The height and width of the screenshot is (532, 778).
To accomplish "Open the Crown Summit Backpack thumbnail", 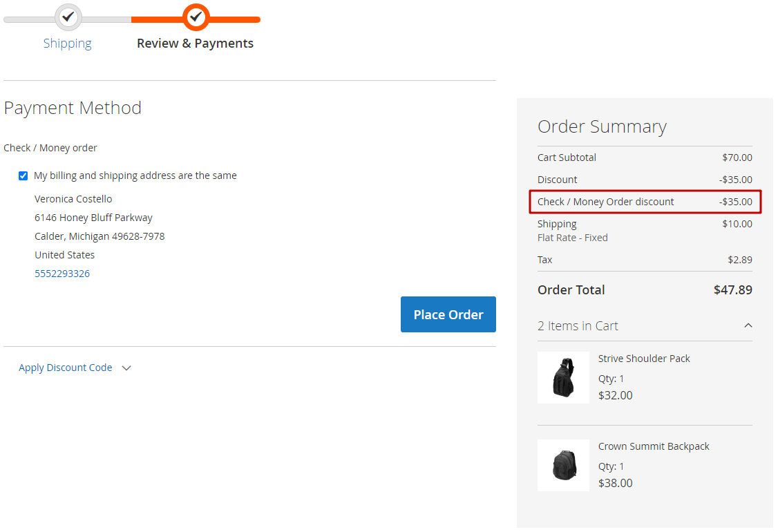I will point(563,465).
